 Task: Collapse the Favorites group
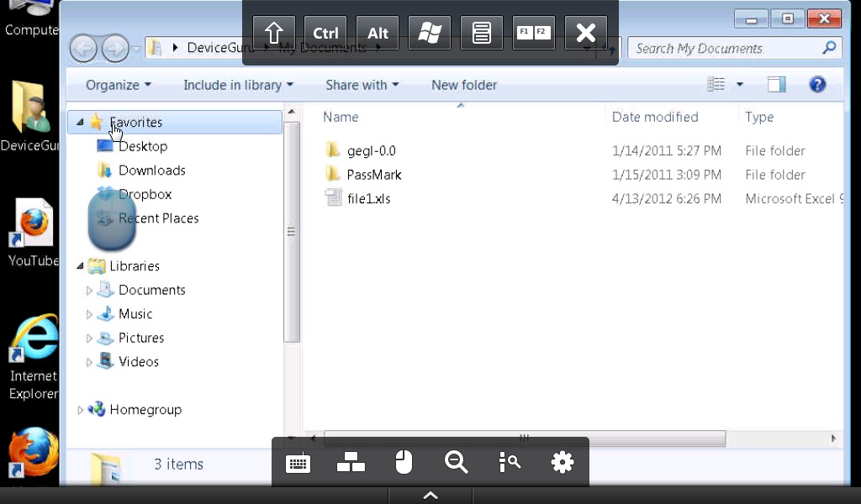[80, 123]
